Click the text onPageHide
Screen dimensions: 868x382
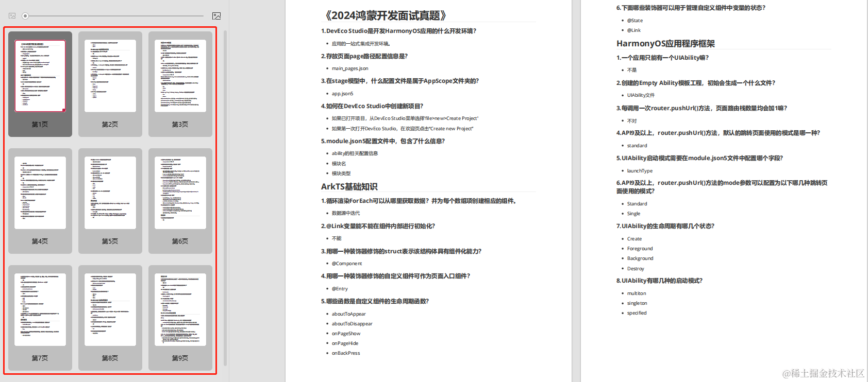(x=345, y=343)
